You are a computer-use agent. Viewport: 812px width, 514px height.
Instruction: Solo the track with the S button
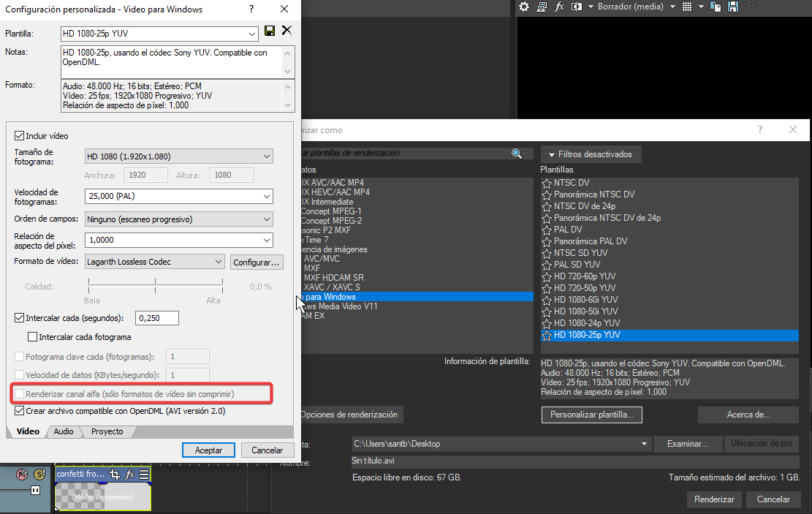click(39, 474)
